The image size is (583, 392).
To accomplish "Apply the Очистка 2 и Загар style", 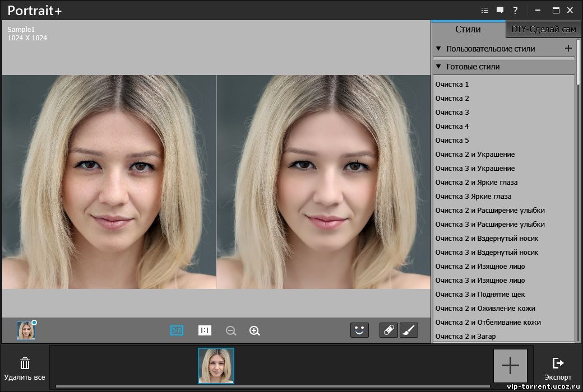I will click(x=465, y=336).
